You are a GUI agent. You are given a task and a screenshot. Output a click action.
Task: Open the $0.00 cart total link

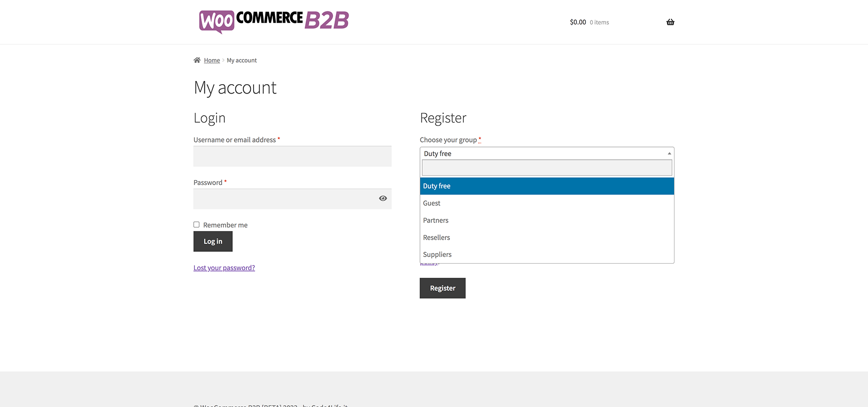pyautogui.click(x=578, y=22)
